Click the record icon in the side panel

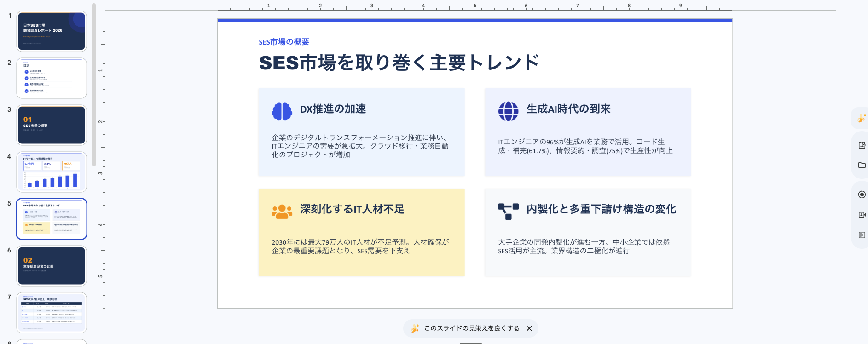tap(862, 195)
